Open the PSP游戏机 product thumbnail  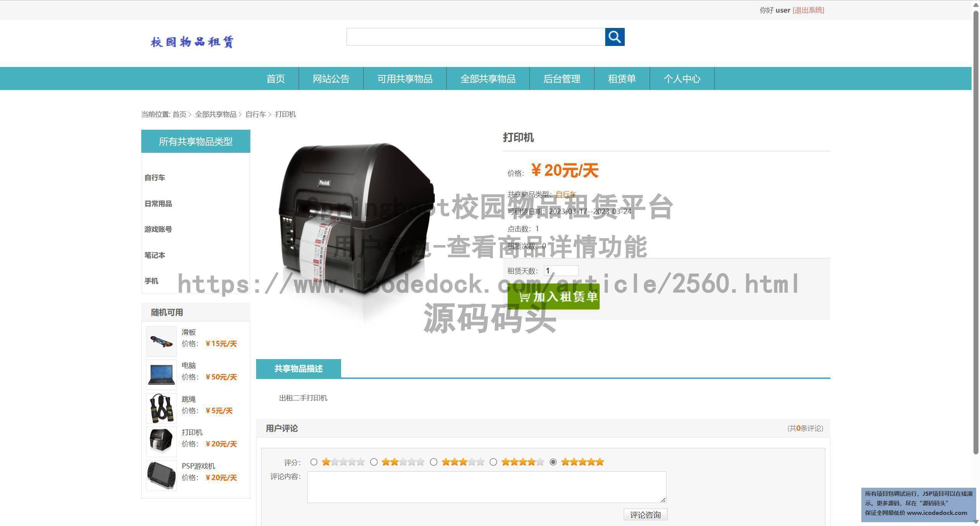(161, 475)
